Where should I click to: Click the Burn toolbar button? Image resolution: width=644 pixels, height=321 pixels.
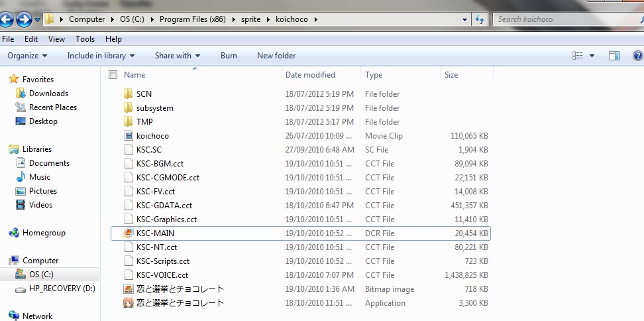pyautogui.click(x=229, y=56)
